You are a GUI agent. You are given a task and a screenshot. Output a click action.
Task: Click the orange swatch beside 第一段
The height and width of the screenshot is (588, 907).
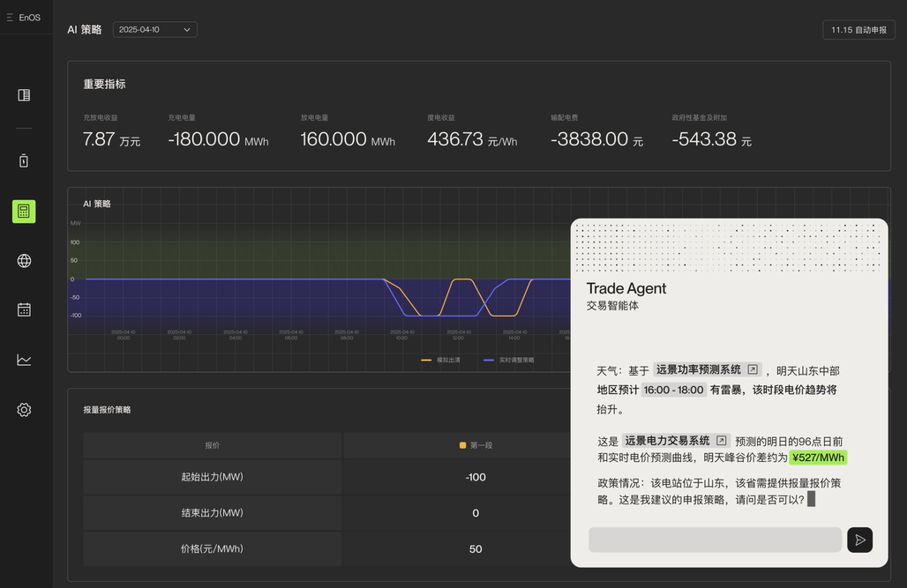(x=462, y=445)
